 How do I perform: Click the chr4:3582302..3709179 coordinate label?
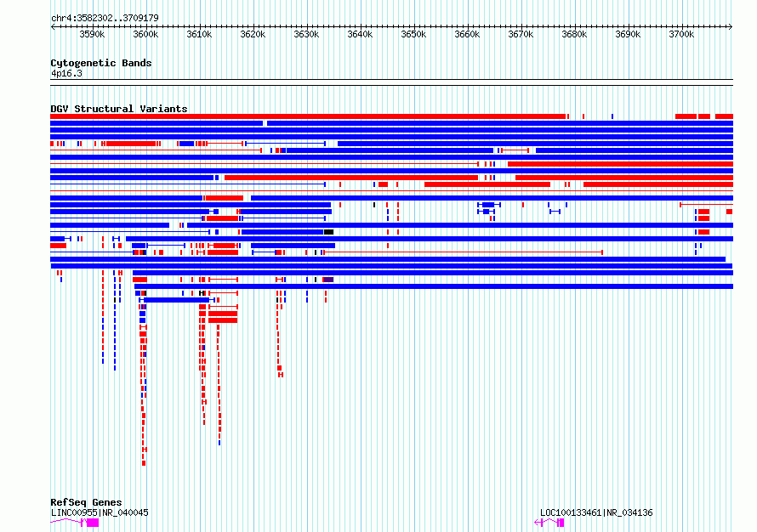pyautogui.click(x=105, y=18)
